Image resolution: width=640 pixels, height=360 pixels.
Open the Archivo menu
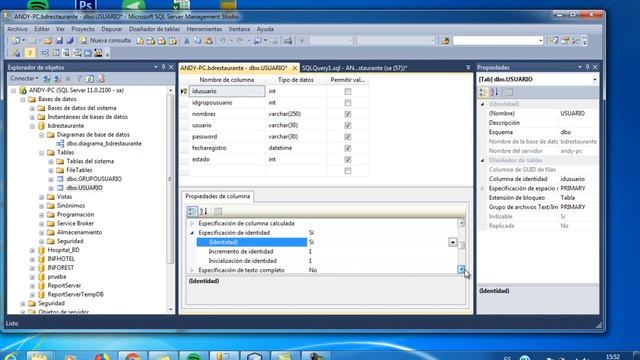click(x=18, y=29)
